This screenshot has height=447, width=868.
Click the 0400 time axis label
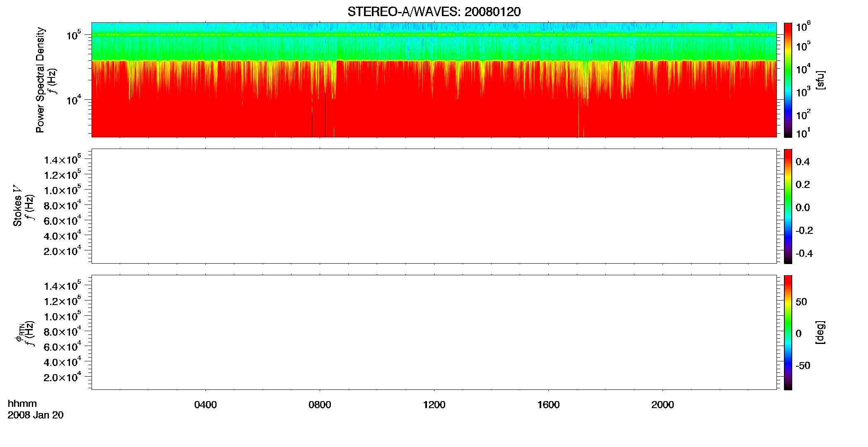click(x=205, y=405)
